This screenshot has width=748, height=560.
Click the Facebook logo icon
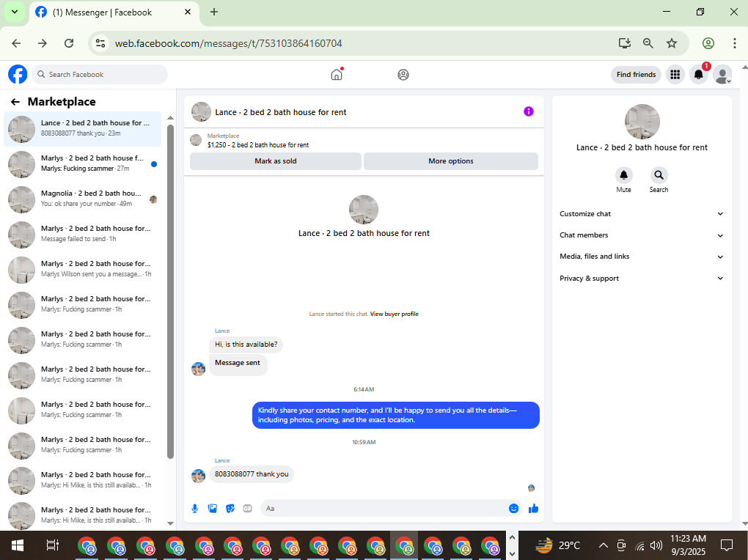pyautogui.click(x=18, y=75)
